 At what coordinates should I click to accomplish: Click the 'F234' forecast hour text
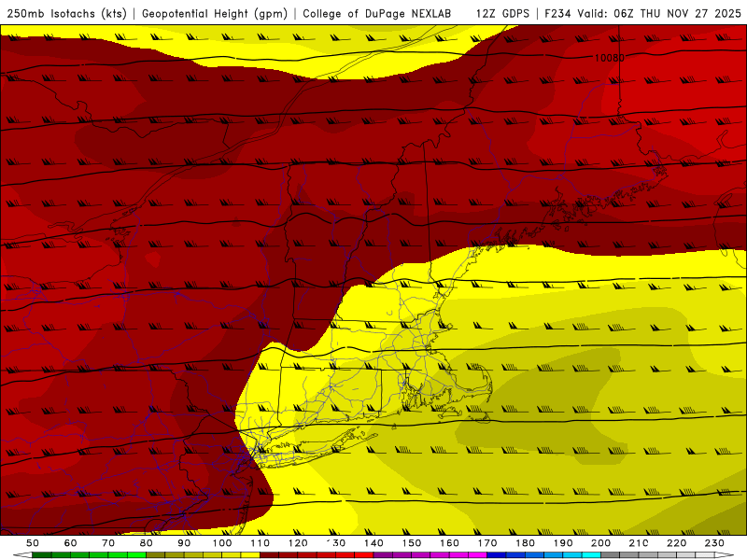557,14
